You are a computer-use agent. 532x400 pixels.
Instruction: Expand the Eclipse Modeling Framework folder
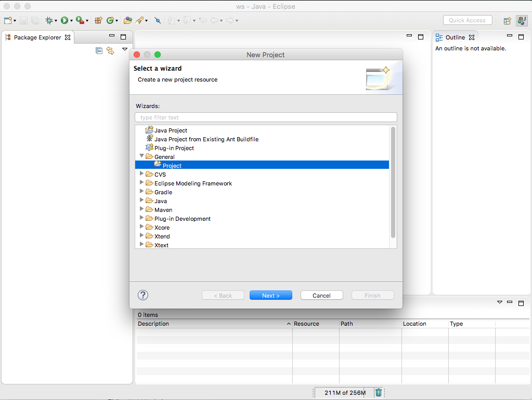pos(142,182)
